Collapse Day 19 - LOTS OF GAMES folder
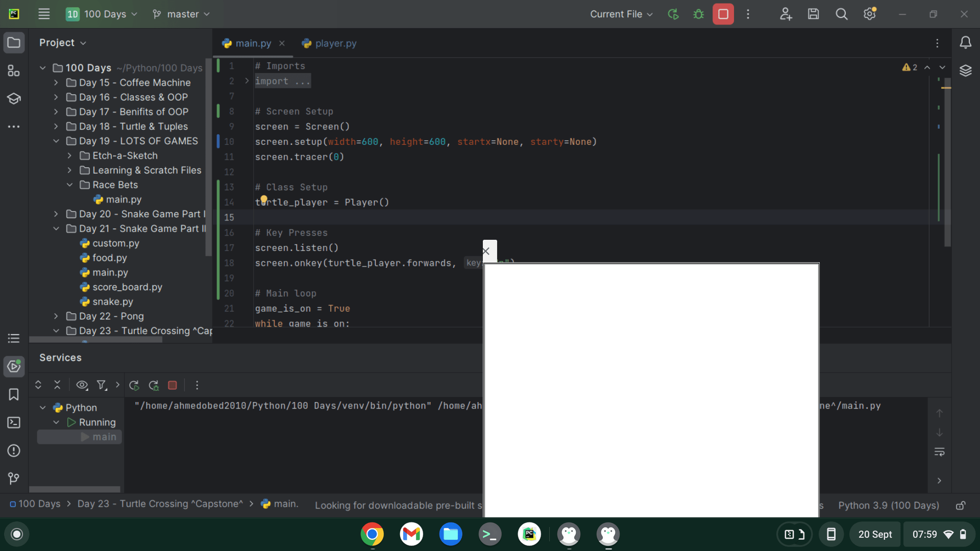 point(56,141)
